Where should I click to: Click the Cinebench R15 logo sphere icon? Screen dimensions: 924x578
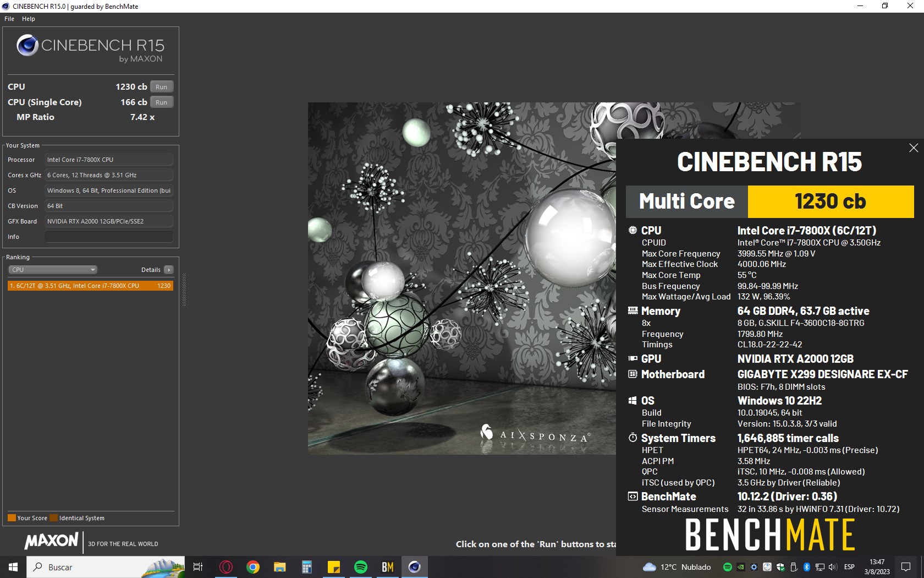tap(27, 45)
